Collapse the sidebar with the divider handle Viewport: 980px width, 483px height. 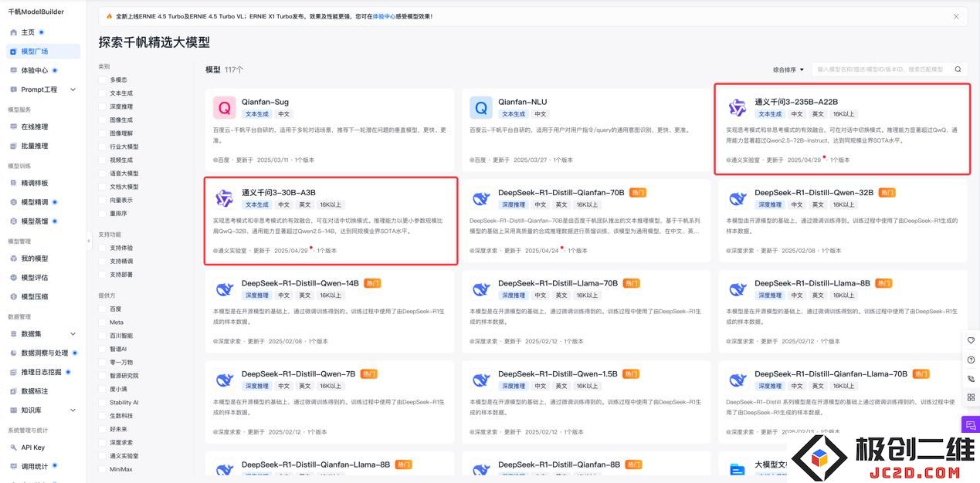[88, 241]
